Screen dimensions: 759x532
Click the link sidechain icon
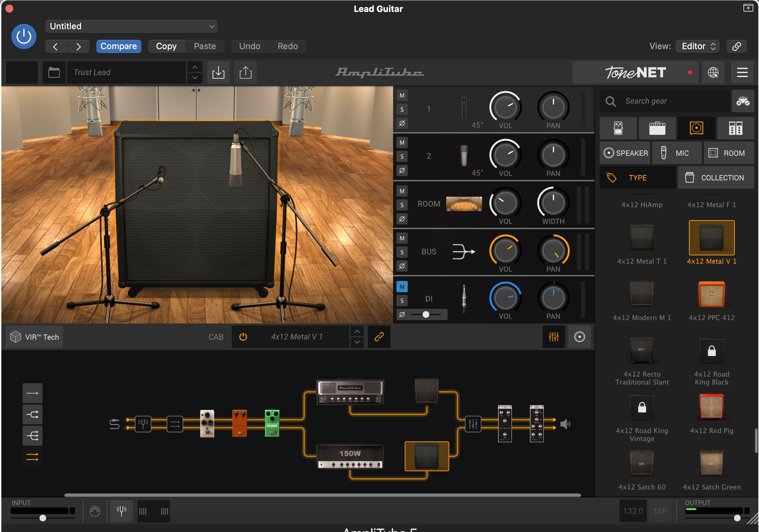click(x=736, y=46)
